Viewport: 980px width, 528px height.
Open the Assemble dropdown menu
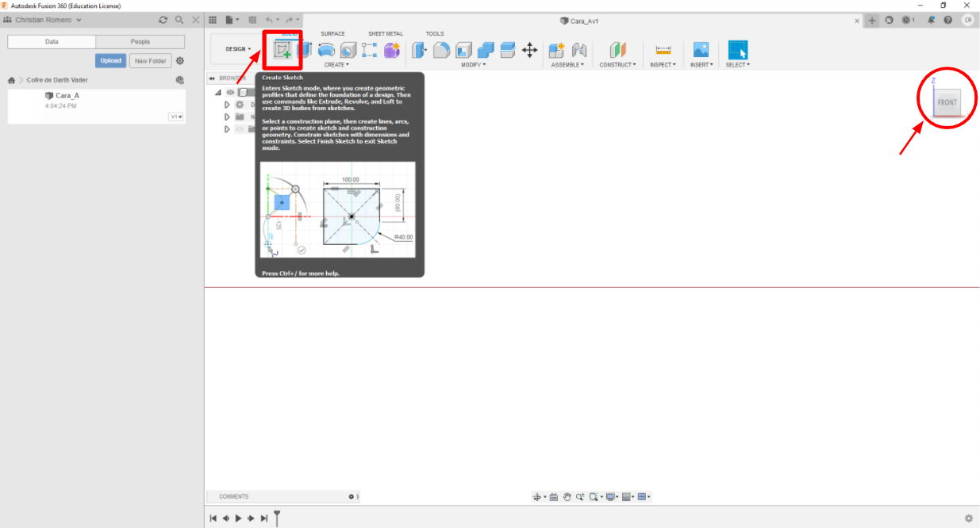[568, 65]
